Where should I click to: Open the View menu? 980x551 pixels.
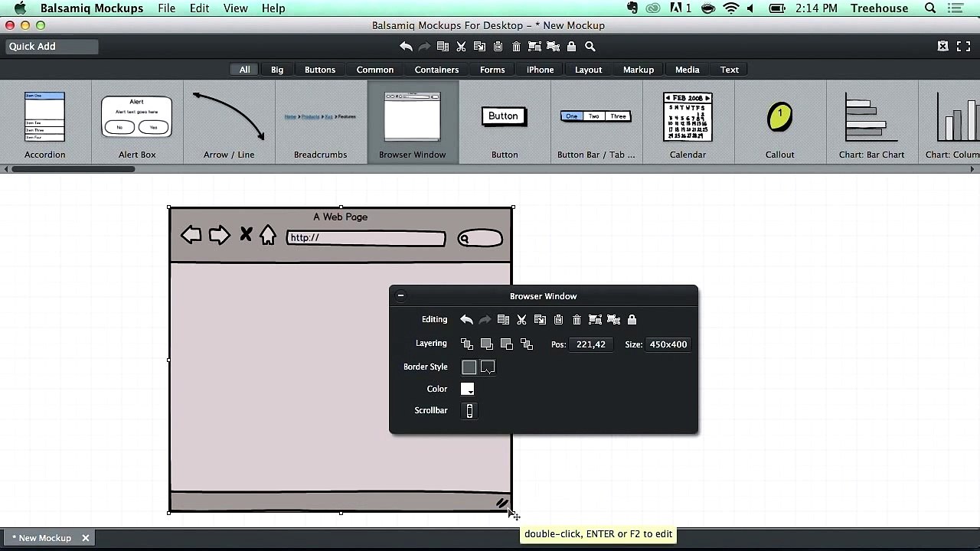(x=235, y=8)
